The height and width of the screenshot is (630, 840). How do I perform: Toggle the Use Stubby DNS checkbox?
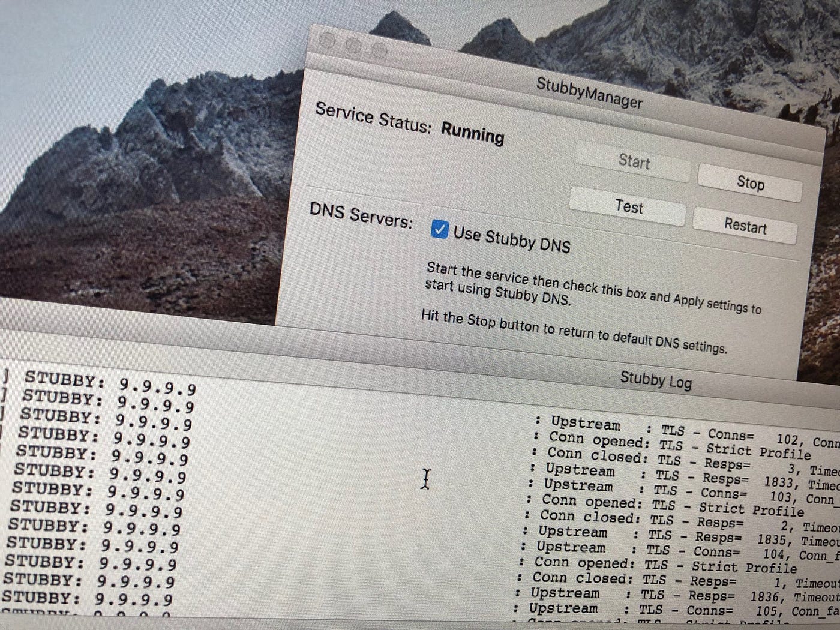439,229
